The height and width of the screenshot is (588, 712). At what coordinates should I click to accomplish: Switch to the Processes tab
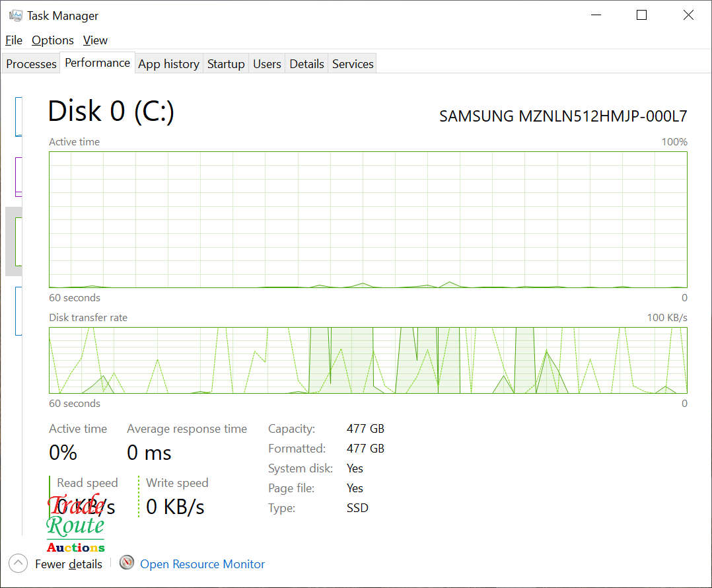31,64
